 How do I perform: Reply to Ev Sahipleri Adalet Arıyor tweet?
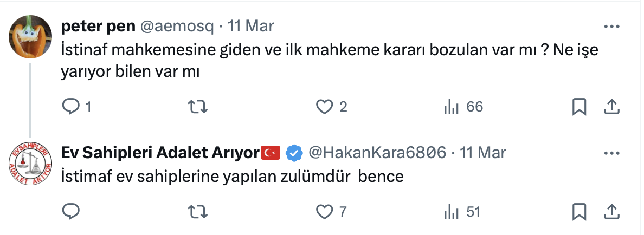(71, 212)
